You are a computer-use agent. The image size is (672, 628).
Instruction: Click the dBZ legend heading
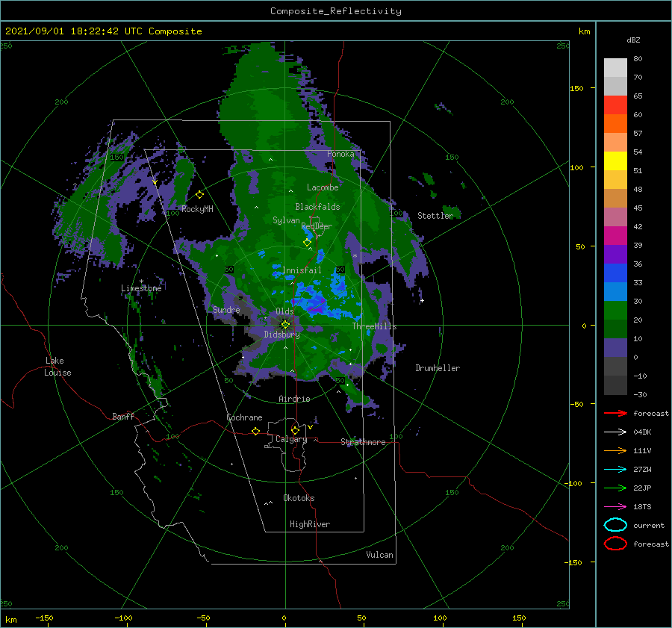(x=633, y=40)
